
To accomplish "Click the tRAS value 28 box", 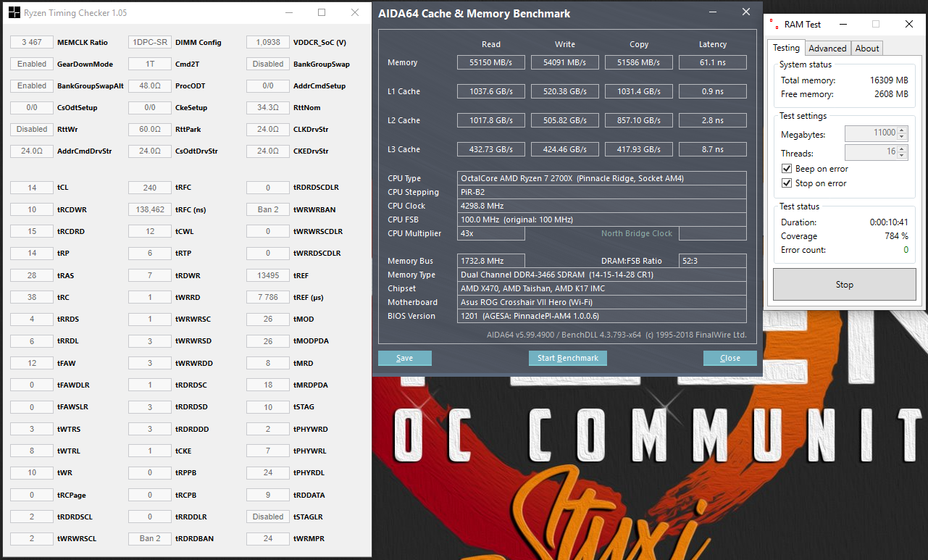I will click(x=32, y=275).
